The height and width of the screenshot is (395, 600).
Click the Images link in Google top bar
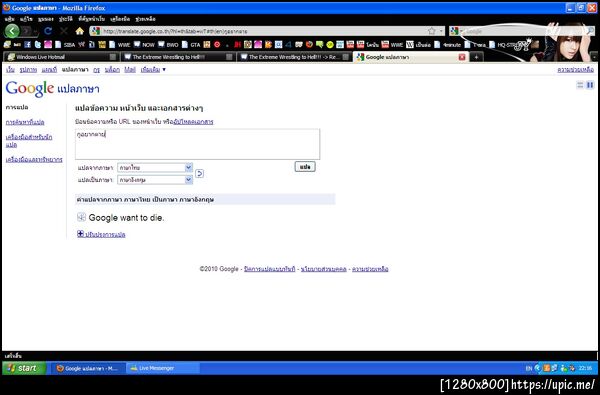28,70
